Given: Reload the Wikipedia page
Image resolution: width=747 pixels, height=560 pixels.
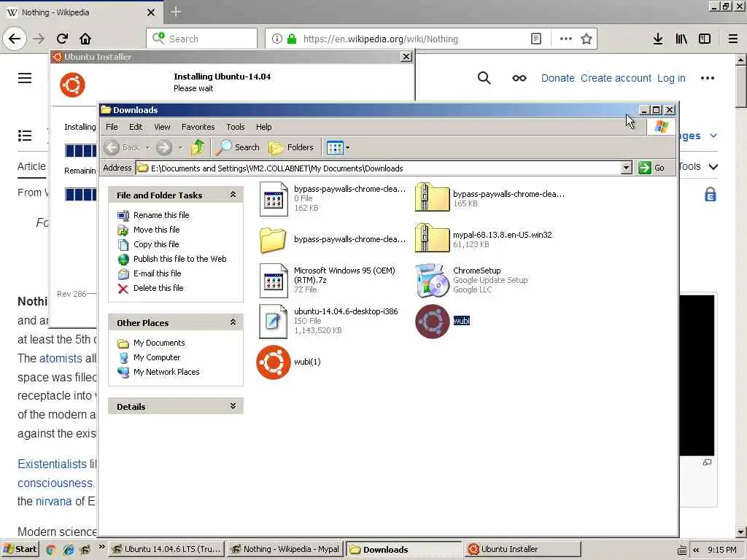Looking at the screenshot, I should coord(62,39).
